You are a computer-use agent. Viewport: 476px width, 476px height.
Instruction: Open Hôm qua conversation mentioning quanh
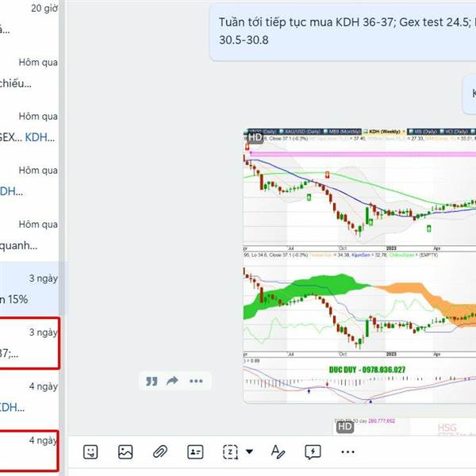point(29,235)
